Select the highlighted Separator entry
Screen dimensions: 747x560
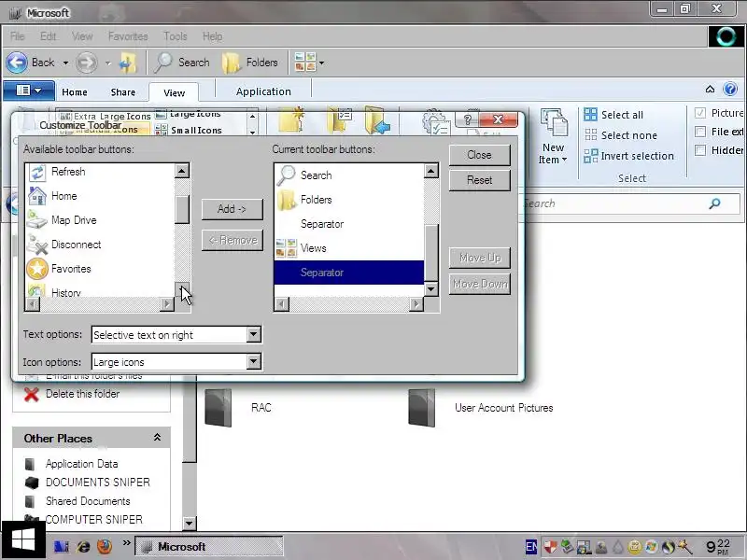point(349,273)
